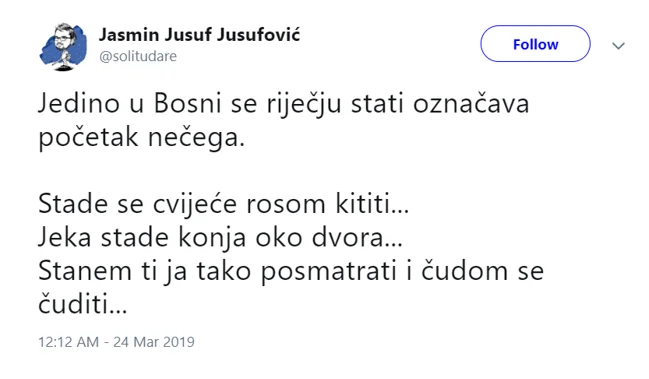Screen dimensions: 649x379
Task: Click the final word "čuditi..."
Action: point(83,305)
